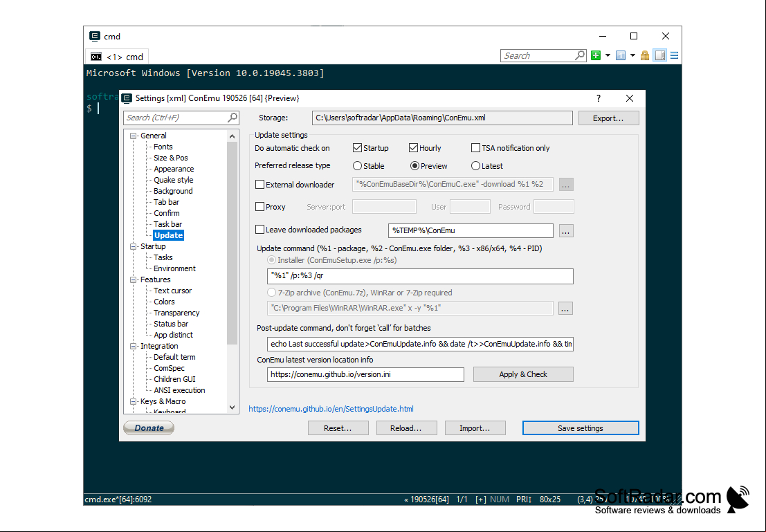Open the Confirm settings page
The image size is (766, 532).
point(167,213)
